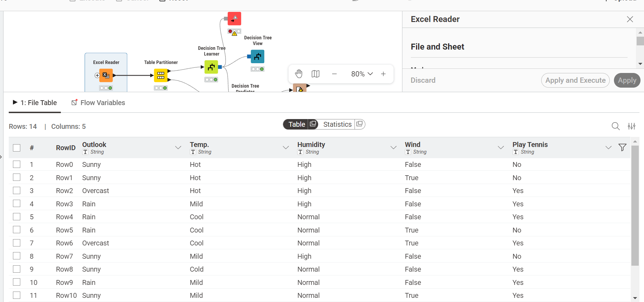644x302 pixels.
Task: Click the Apply and Execute button
Action: point(575,80)
